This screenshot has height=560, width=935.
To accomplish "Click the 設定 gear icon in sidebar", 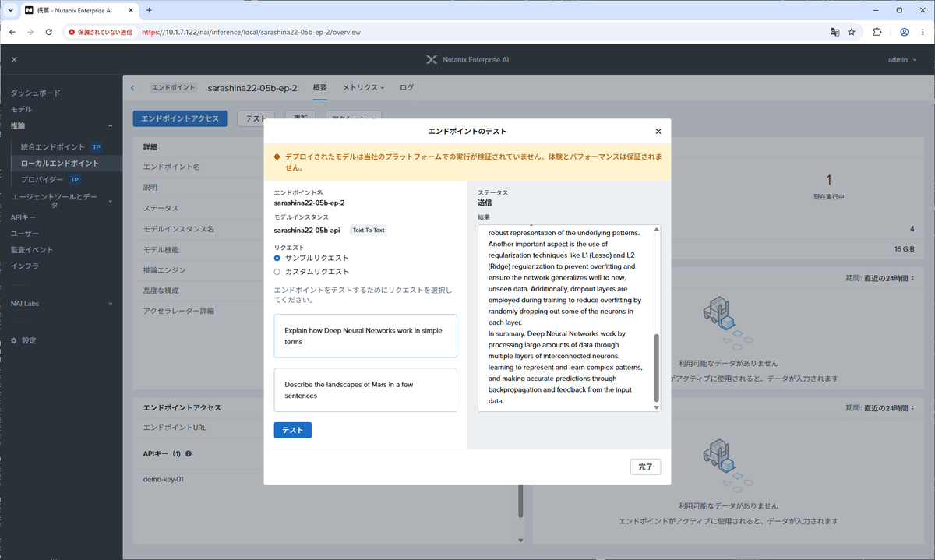I will pyautogui.click(x=14, y=340).
